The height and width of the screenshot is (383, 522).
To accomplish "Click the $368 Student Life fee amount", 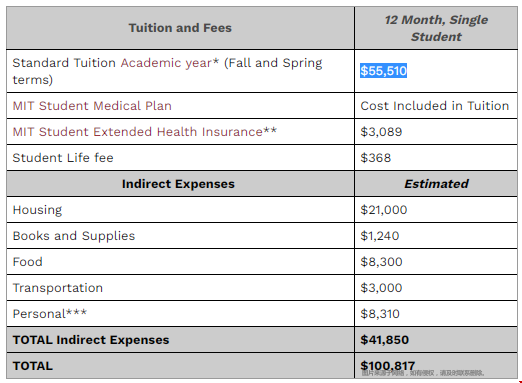I will tap(376, 158).
